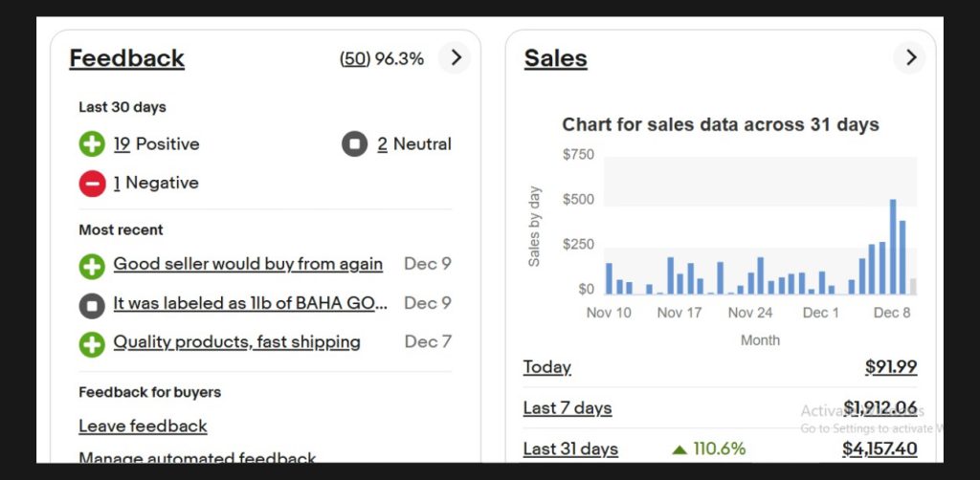
Task: Open the Last 7 days sales link
Action: 567,408
